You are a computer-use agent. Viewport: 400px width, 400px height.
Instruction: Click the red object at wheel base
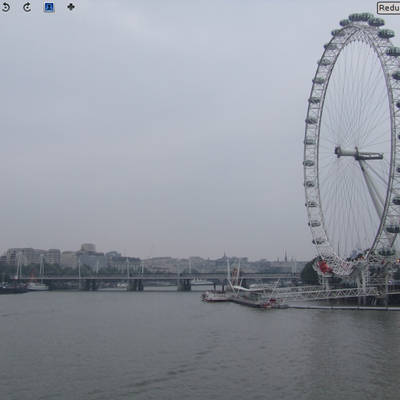point(324,267)
